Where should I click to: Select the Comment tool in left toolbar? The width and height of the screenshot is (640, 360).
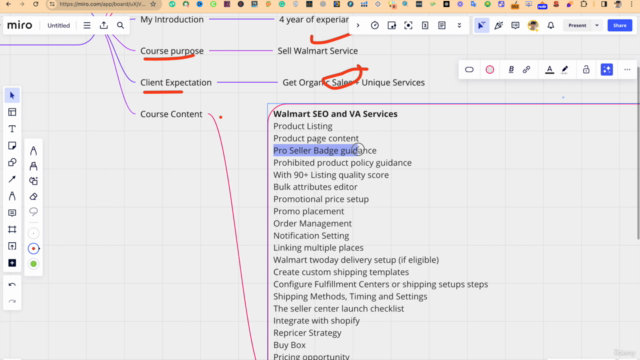pos(12,213)
